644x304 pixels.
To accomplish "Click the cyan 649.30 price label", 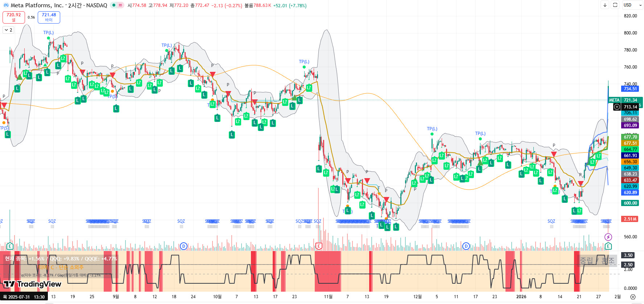I will pos(630,168).
